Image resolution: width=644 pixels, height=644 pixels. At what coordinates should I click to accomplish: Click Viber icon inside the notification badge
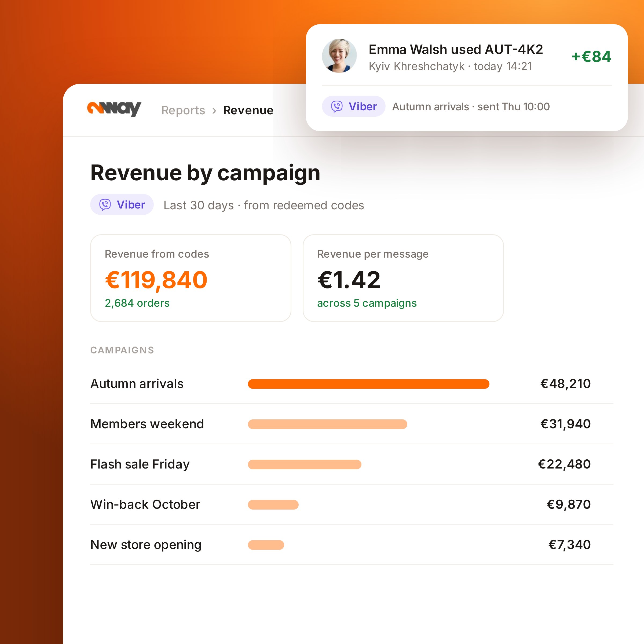(337, 106)
